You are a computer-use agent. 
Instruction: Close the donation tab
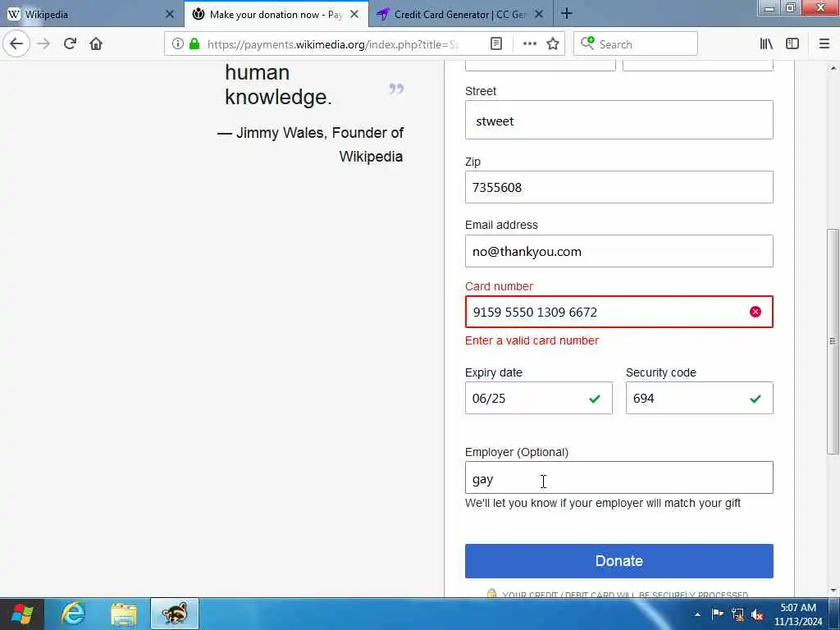pyautogui.click(x=354, y=15)
